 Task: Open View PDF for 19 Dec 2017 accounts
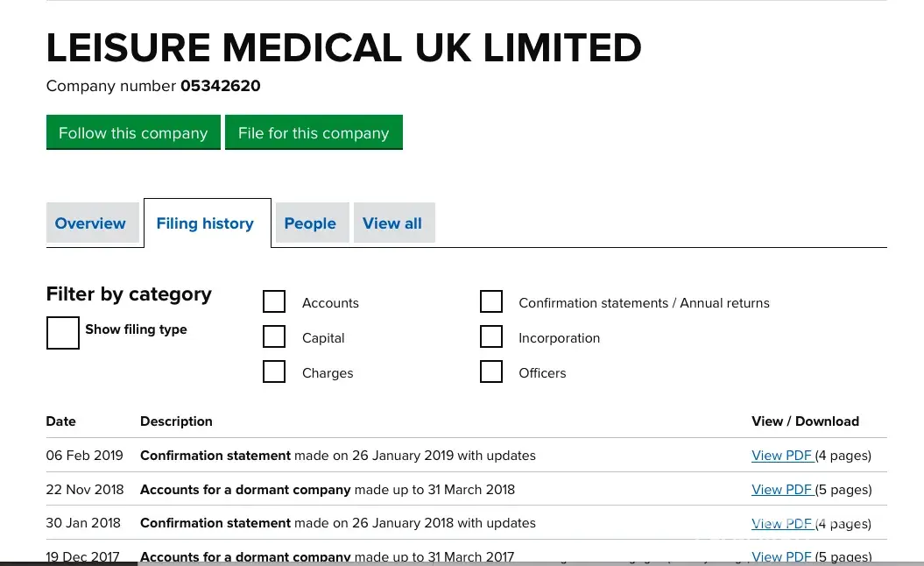782,556
